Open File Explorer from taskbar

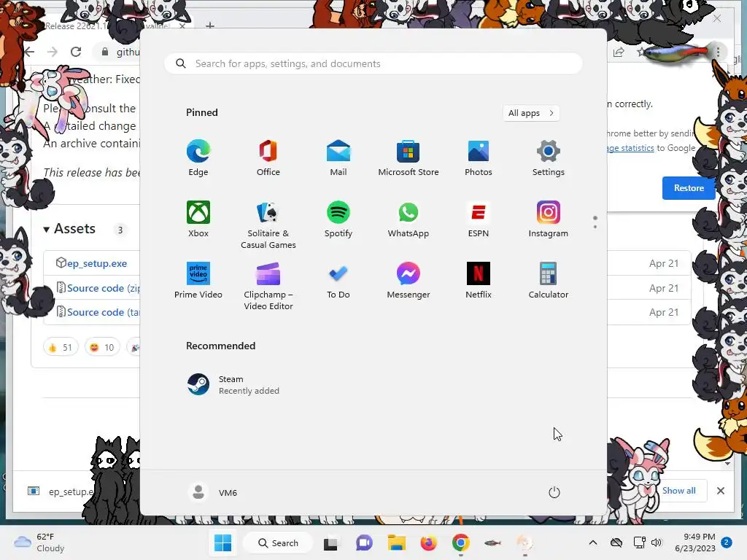coord(396,542)
